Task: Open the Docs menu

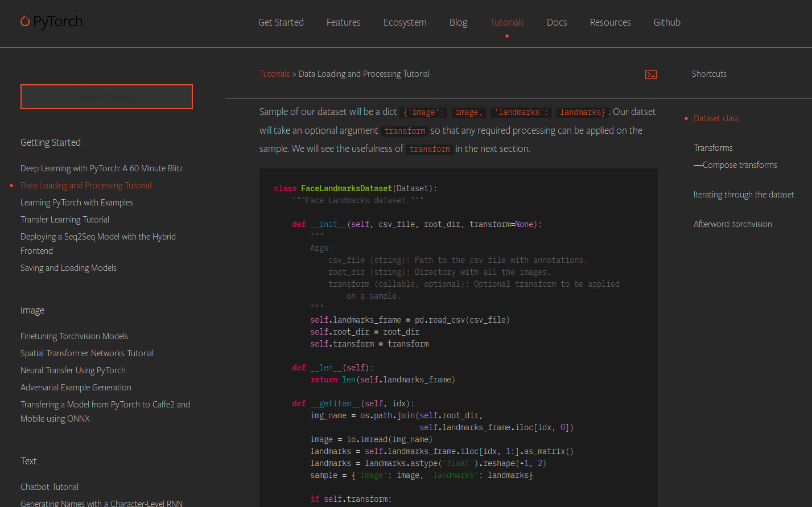Action: tap(557, 22)
